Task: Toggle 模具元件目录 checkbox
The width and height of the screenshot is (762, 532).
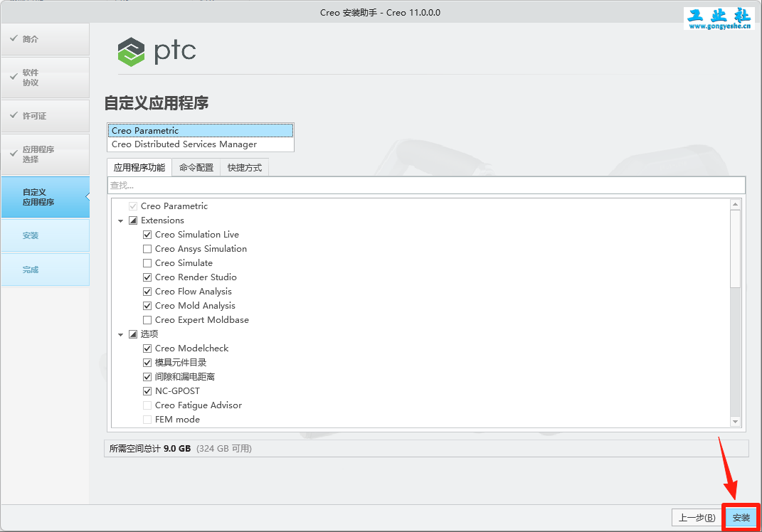Action: [x=147, y=363]
